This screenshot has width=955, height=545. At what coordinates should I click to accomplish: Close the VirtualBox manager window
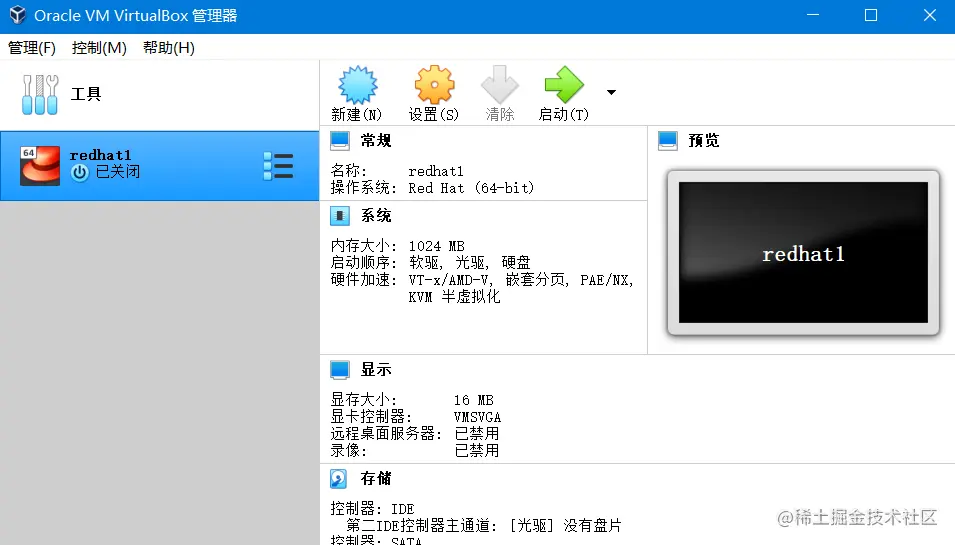pyautogui.click(x=929, y=15)
